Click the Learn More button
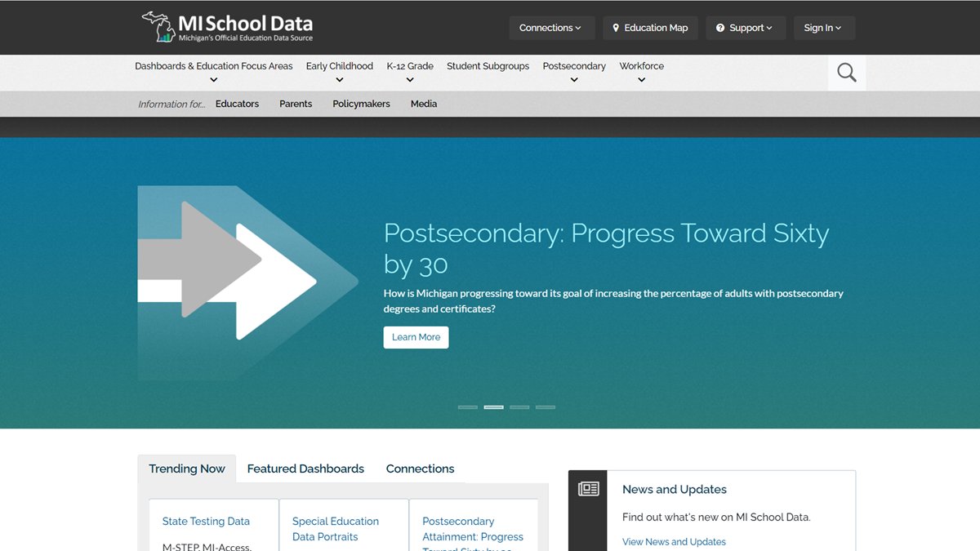Image resolution: width=980 pixels, height=551 pixels. (x=416, y=337)
